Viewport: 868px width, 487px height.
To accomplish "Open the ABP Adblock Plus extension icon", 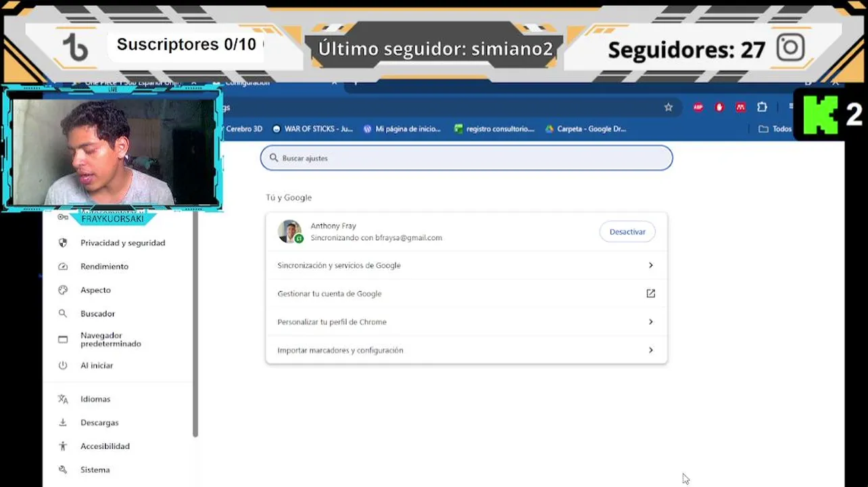I will tap(698, 107).
